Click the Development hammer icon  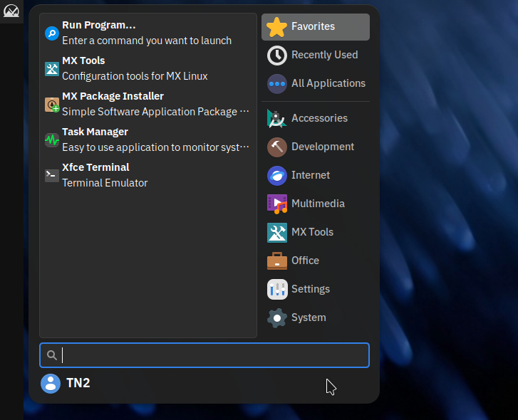point(277,147)
